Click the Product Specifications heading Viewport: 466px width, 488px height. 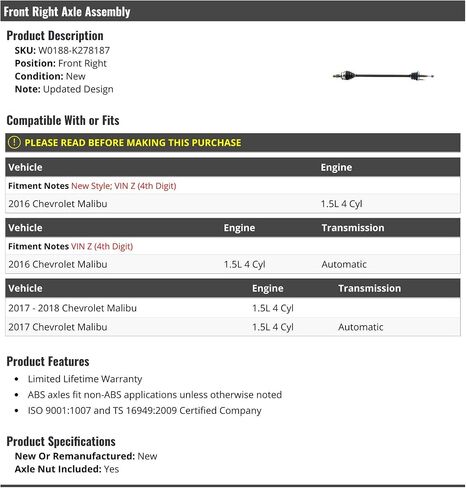tap(61, 441)
